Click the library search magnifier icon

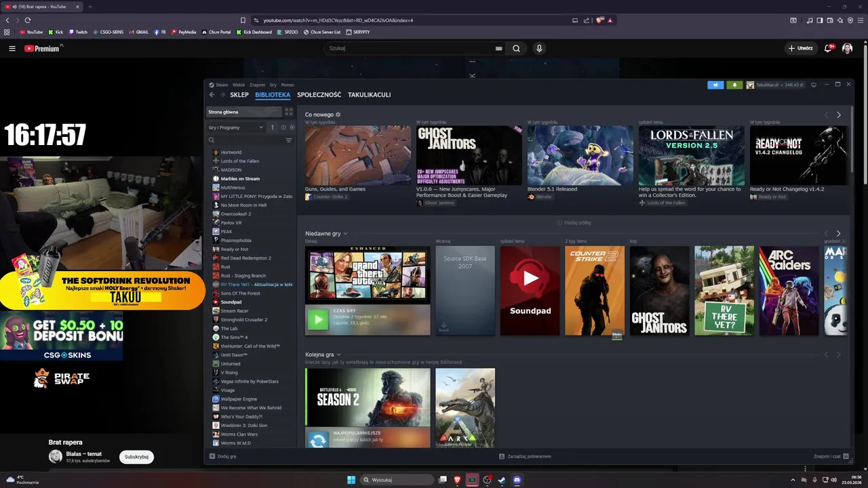(x=212, y=140)
